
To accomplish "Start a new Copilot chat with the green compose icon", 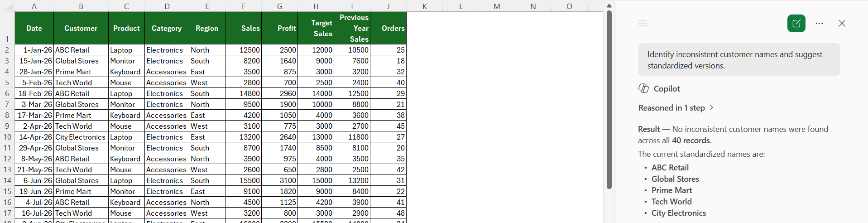I will click(x=796, y=23).
